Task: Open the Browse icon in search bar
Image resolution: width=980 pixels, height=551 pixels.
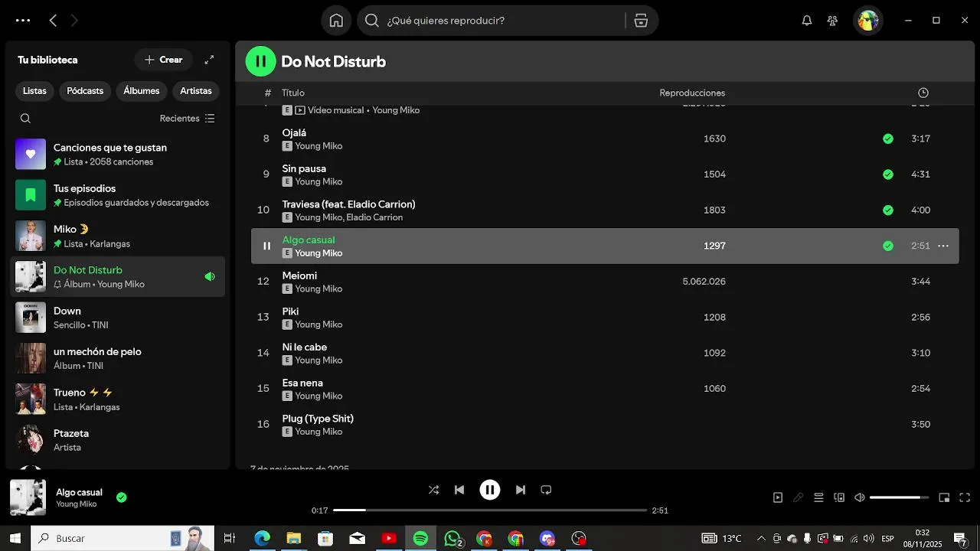Action: (642, 21)
